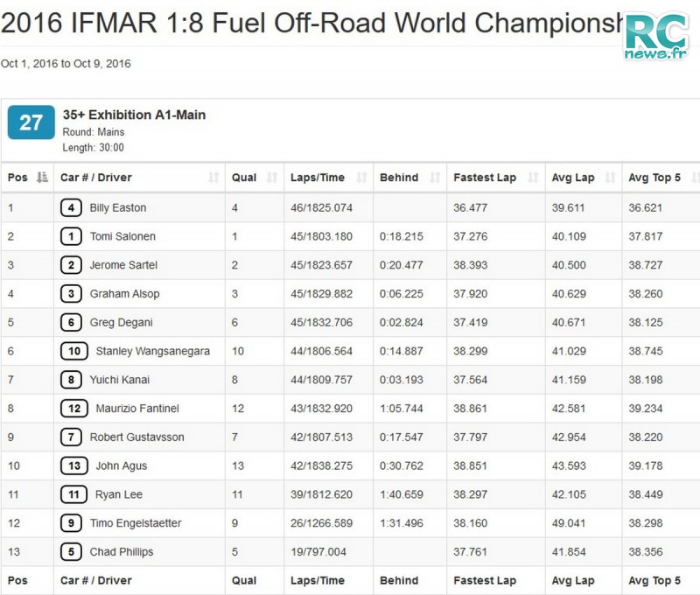The width and height of the screenshot is (700, 595).
Task: Open Graham Alsop driver entry
Action: 124,294
